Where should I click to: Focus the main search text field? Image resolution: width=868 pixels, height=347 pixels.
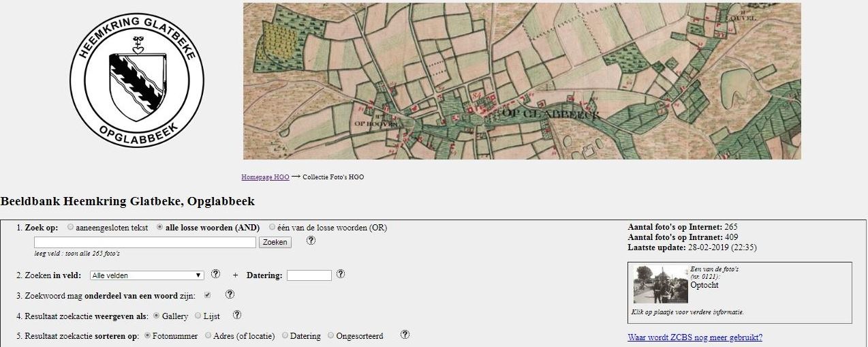[x=145, y=242]
